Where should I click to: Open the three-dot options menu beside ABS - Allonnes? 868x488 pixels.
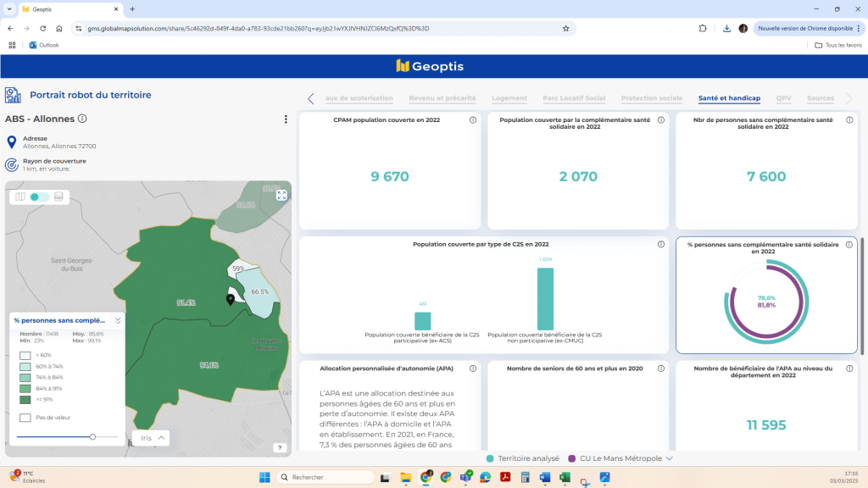(285, 119)
